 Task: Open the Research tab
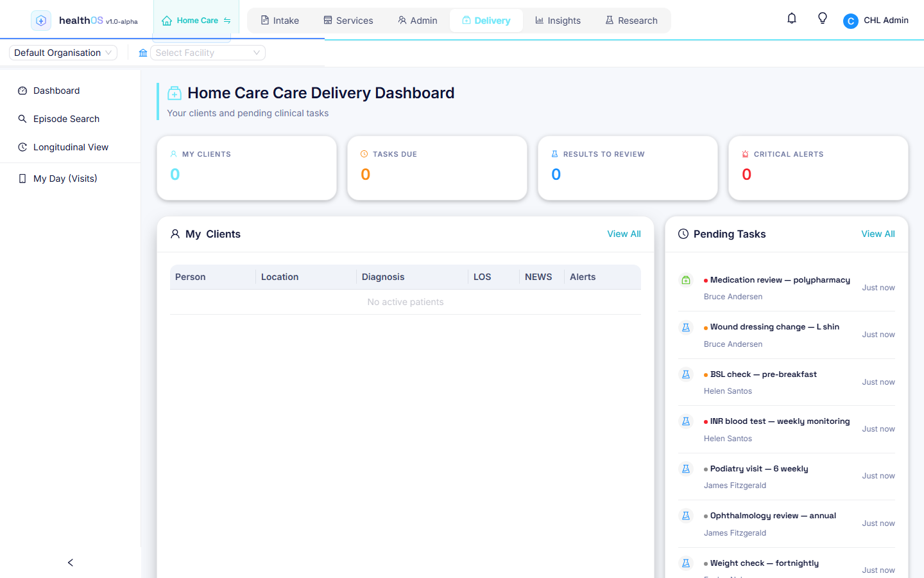pyautogui.click(x=631, y=21)
